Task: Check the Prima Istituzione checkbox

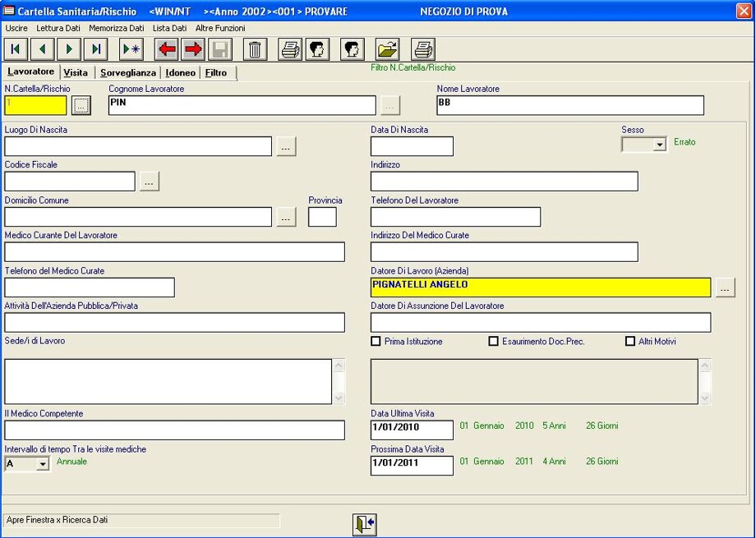Action: [376, 342]
